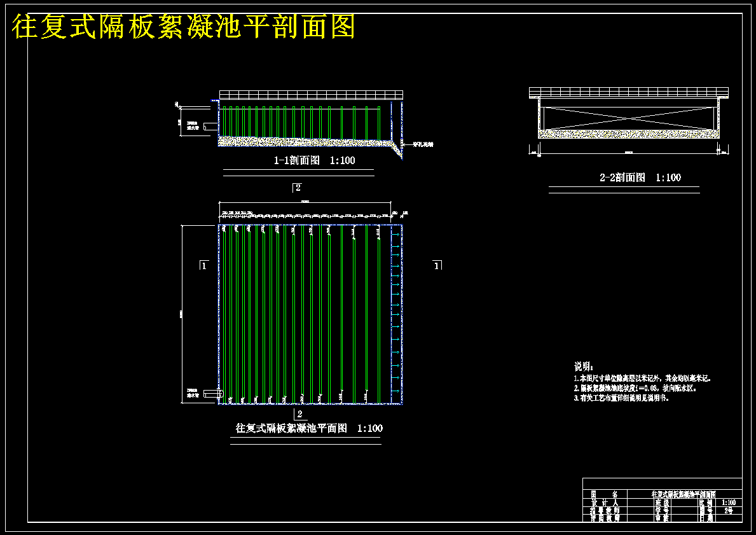Viewport: 756px width, 535px height.
Task: Select note line 3 beginning 有关工艺布置
Action: tap(621, 398)
